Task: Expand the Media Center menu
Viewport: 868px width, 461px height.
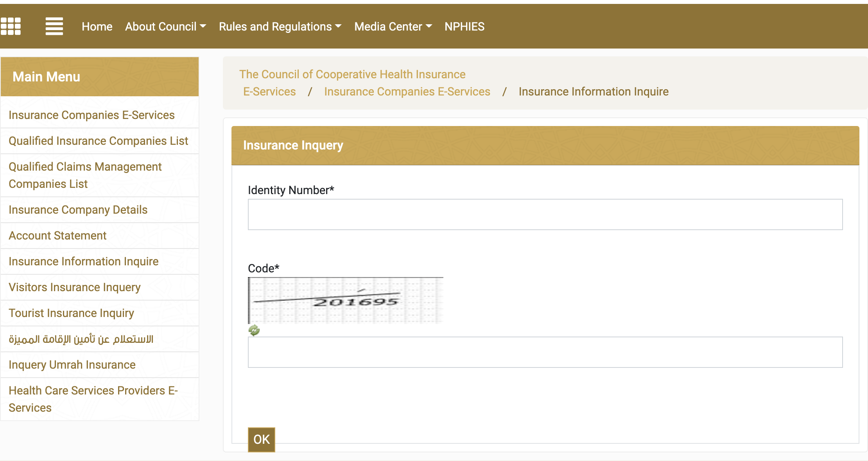Action: click(393, 27)
